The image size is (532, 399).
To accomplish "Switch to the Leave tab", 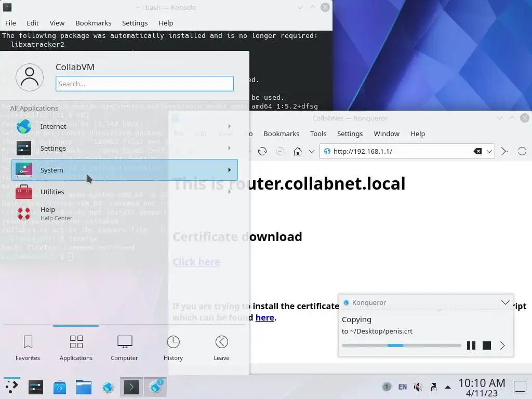I will coord(221,348).
